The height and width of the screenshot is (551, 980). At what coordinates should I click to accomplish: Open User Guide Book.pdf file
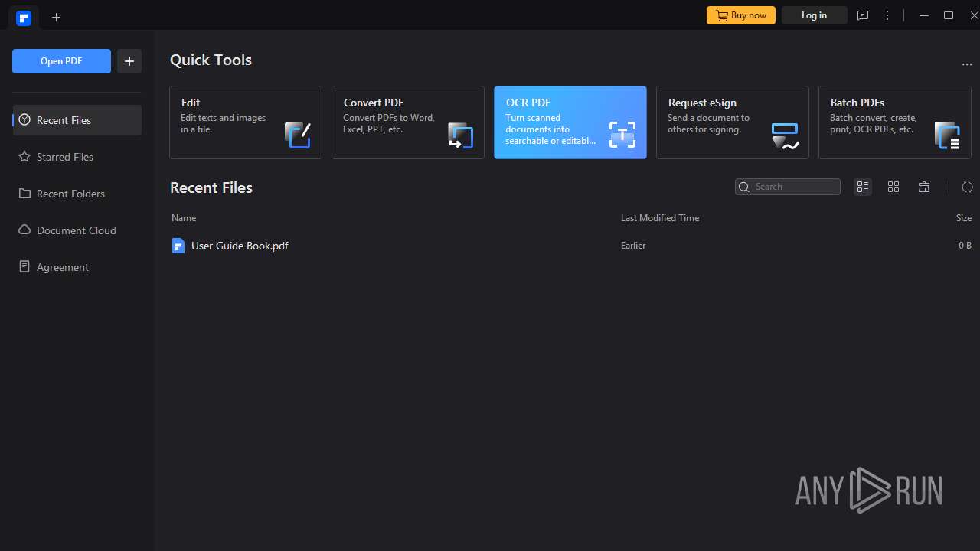571,246
